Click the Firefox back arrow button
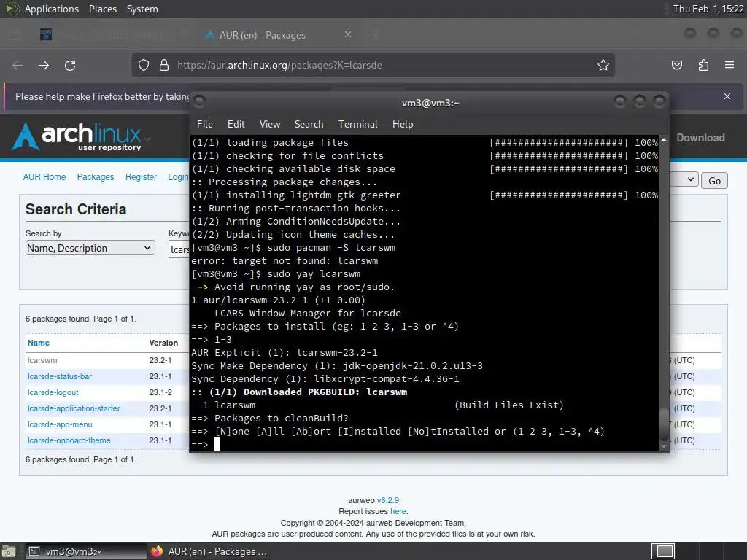The image size is (747, 560). [18, 65]
